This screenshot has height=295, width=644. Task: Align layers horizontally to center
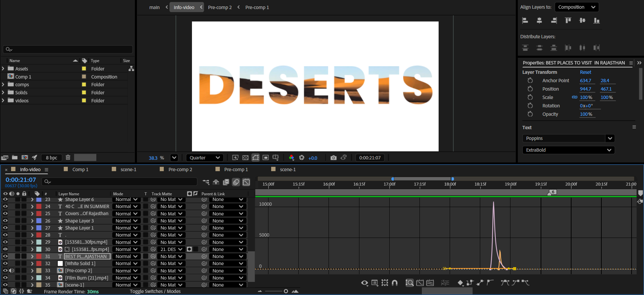[x=539, y=20]
